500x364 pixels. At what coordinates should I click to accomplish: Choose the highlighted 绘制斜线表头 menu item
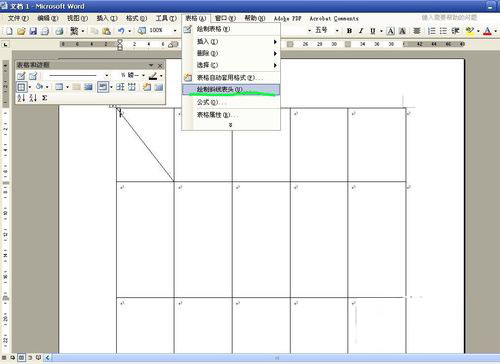click(x=231, y=90)
